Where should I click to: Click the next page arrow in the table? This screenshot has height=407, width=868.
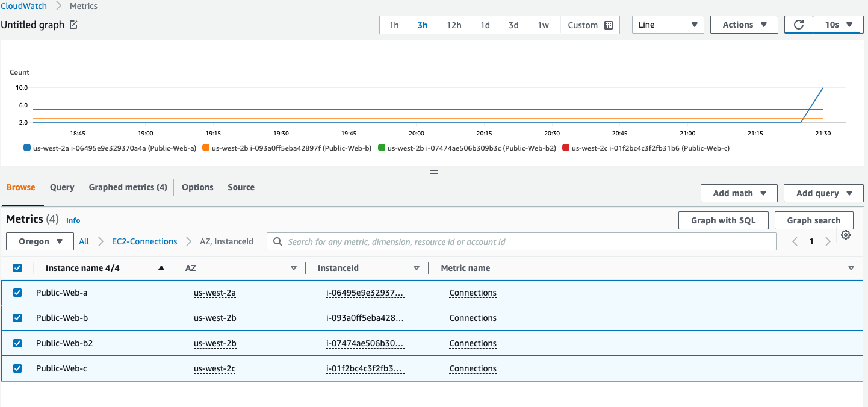(x=828, y=241)
